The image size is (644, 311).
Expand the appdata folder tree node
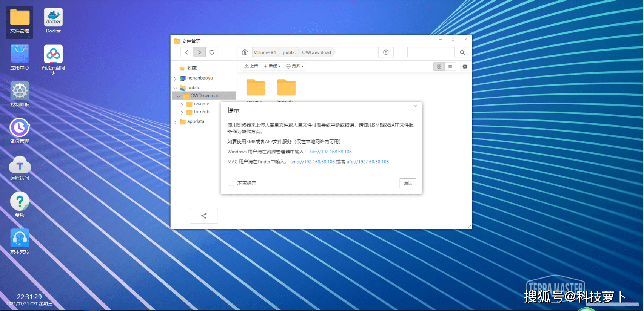[x=175, y=122]
